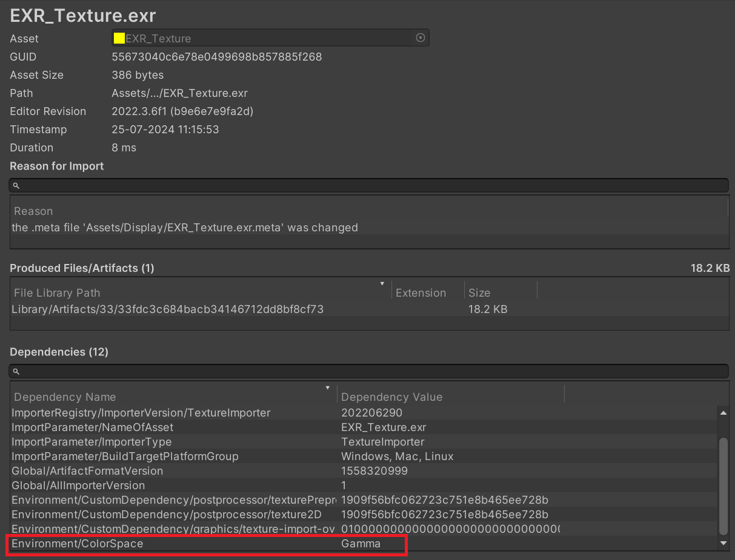Click scroll up arrow in Dependencies list

click(723, 413)
